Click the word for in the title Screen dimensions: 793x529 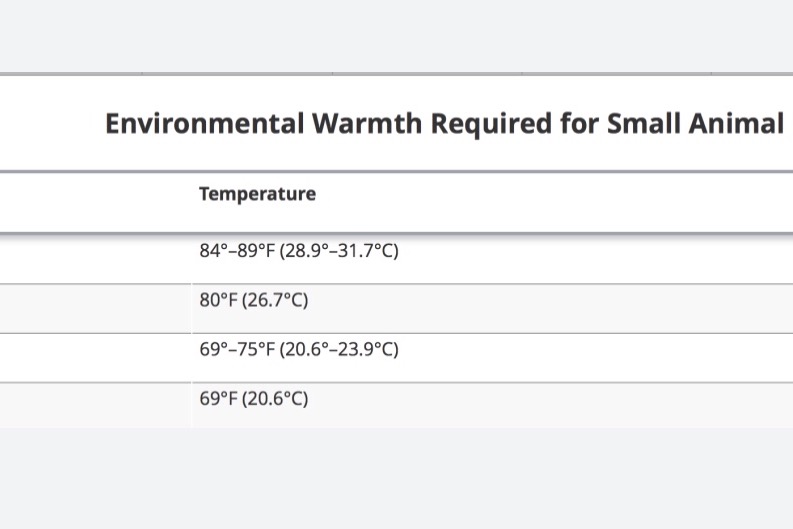[579, 123]
